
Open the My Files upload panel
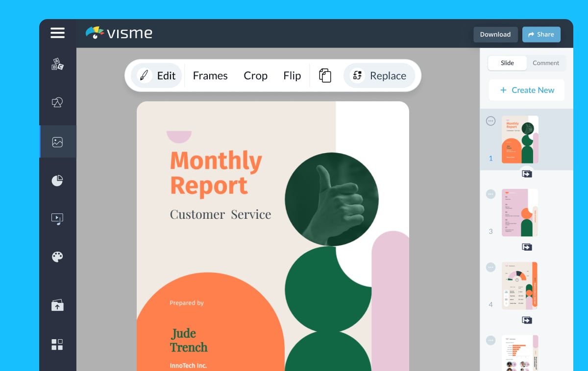pos(57,305)
